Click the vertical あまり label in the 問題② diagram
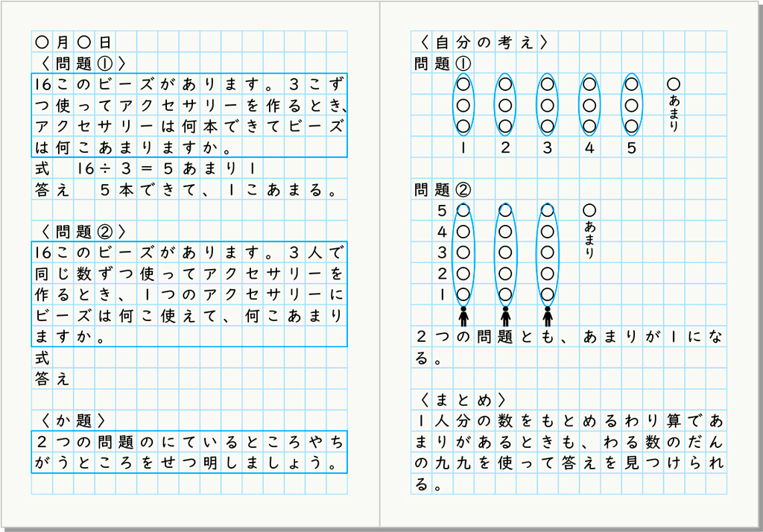The height and width of the screenshot is (532, 763). (589, 240)
